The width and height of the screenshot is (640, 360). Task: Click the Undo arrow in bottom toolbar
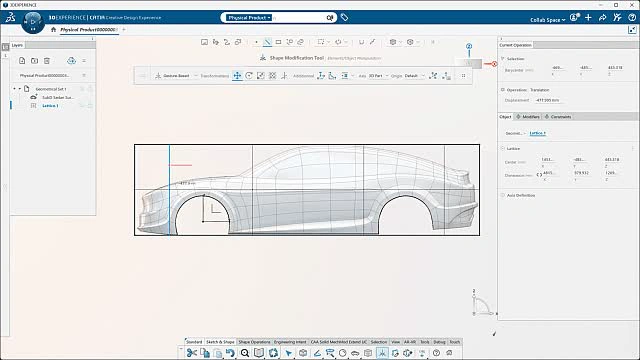(231, 353)
